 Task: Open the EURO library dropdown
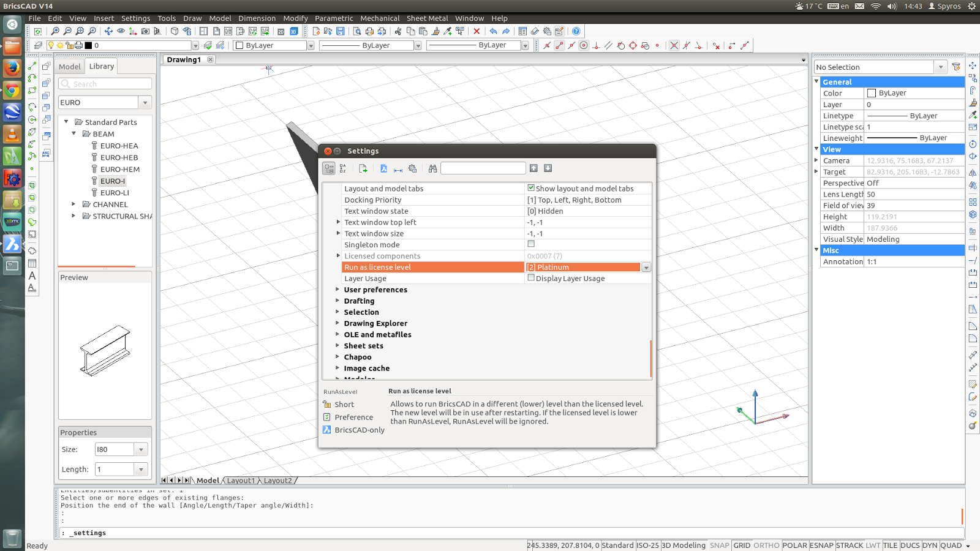tap(145, 102)
